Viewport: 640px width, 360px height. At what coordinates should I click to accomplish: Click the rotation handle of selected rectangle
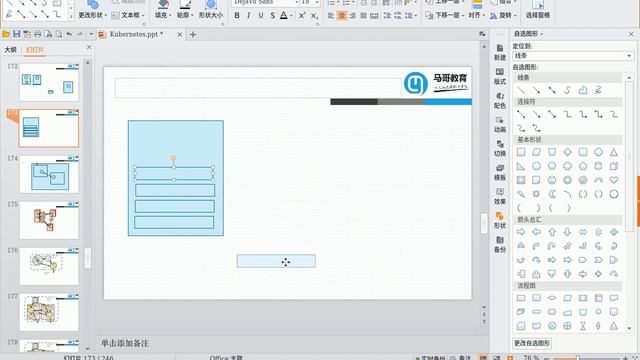(173, 158)
